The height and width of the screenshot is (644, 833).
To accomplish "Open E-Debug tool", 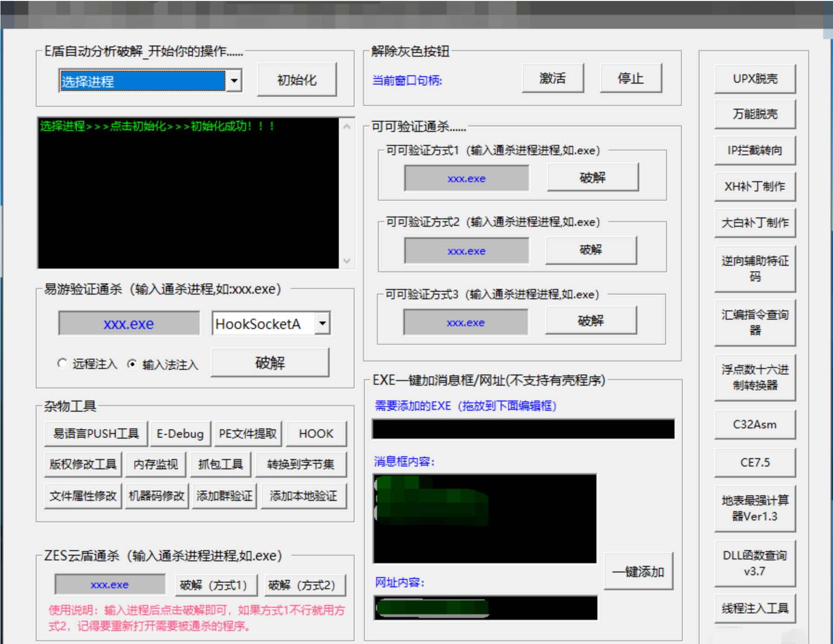I will (180, 434).
